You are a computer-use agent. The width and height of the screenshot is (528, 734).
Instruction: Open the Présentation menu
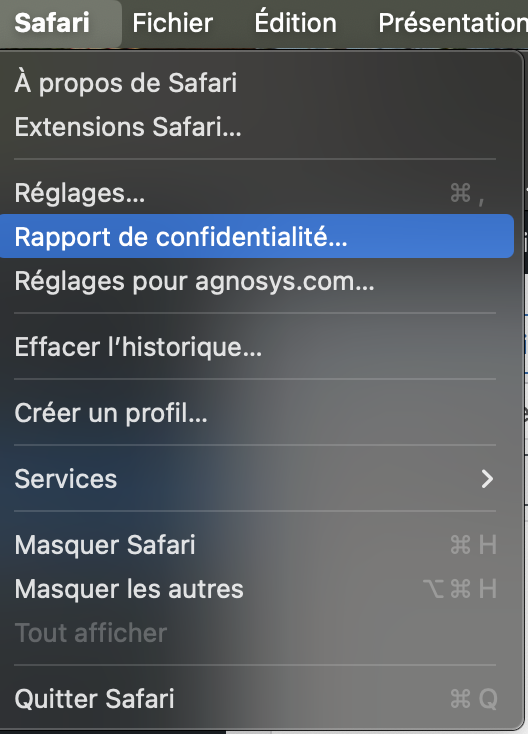(x=453, y=23)
